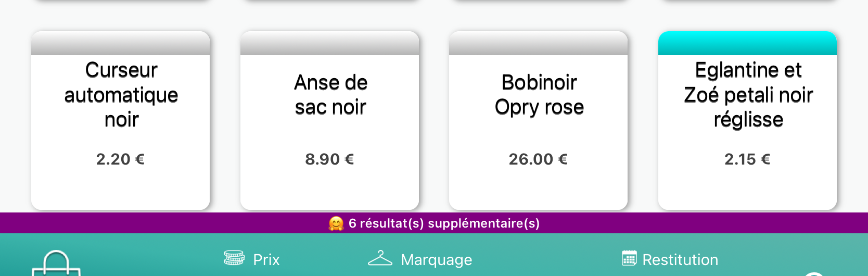868x276 pixels.
Task: Open the Prix tab label
Action: point(266,259)
